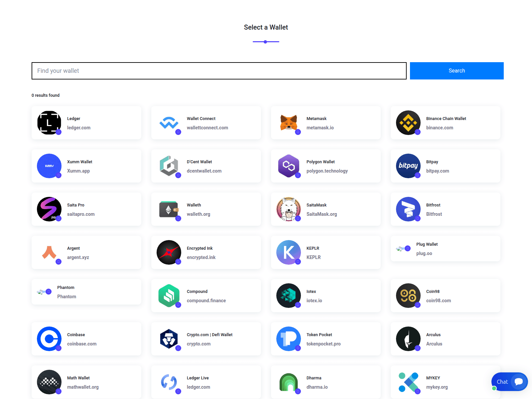
Task: Click the crypto.com link text
Action: tap(199, 344)
